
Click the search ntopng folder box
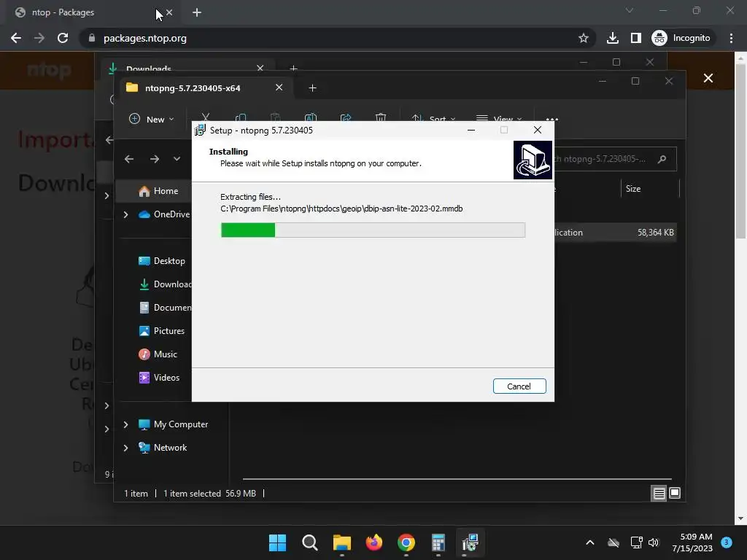(x=615, y=159)
